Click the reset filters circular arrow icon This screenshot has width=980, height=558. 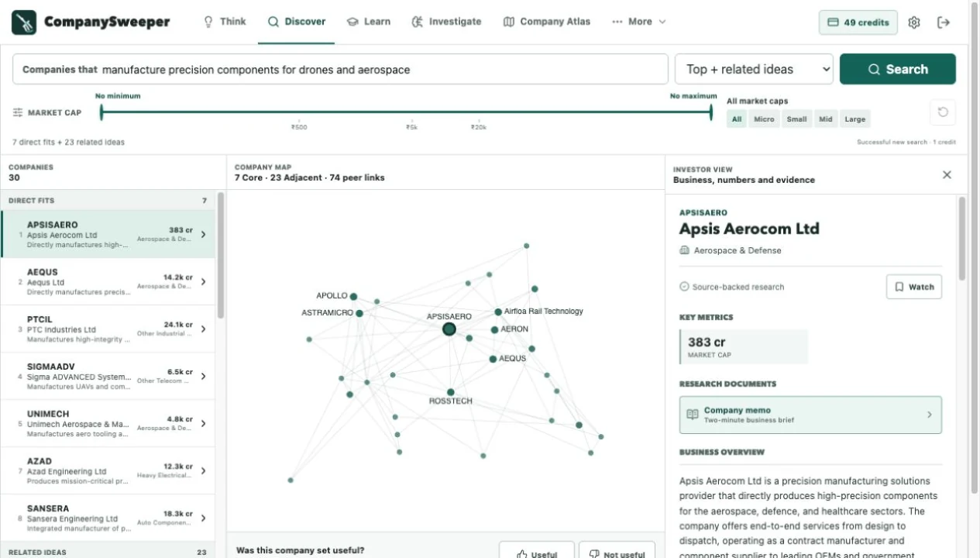pos(943,112)
